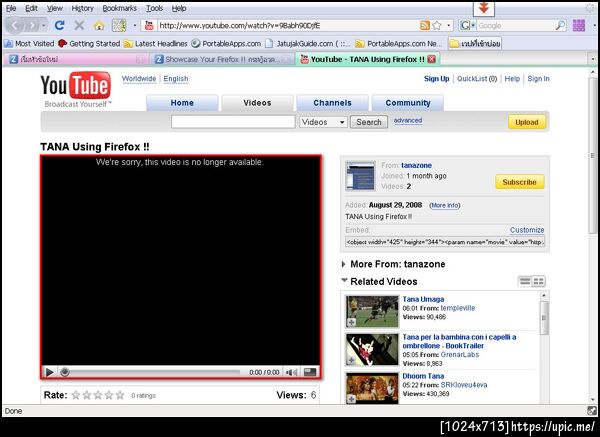Open the Edit menu
The height and width of the screenshot is (437, 600).
(x=31, y=8)
